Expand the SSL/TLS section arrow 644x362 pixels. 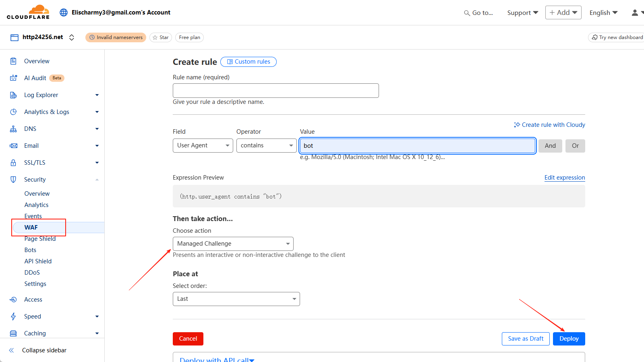tap(97, 163)
